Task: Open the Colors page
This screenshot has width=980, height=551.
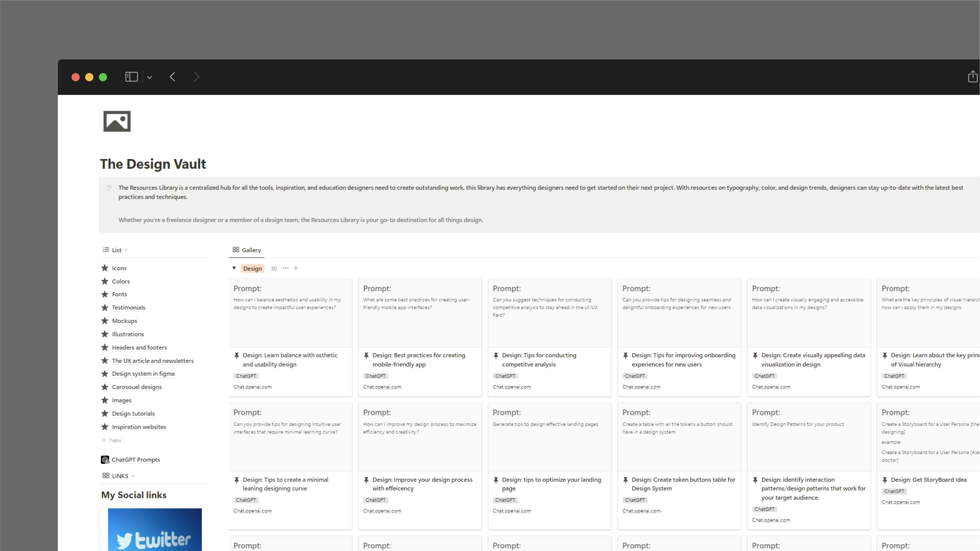Action: pos(121,281)
